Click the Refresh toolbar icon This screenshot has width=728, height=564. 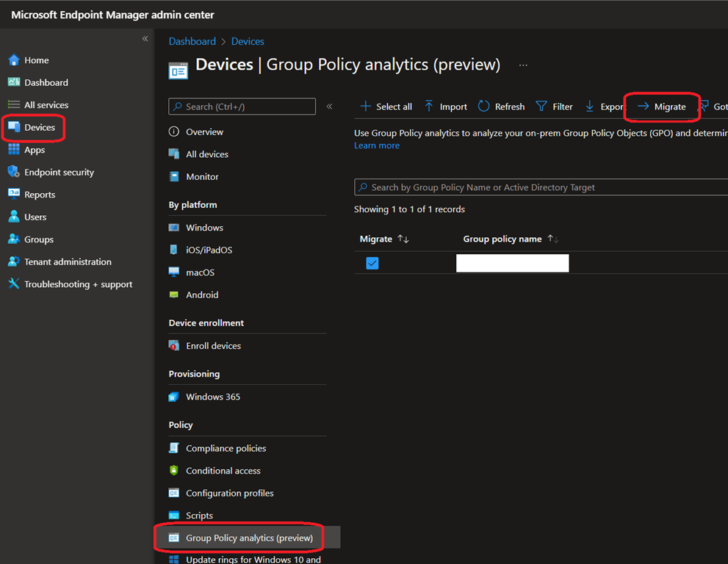point(483,106)
